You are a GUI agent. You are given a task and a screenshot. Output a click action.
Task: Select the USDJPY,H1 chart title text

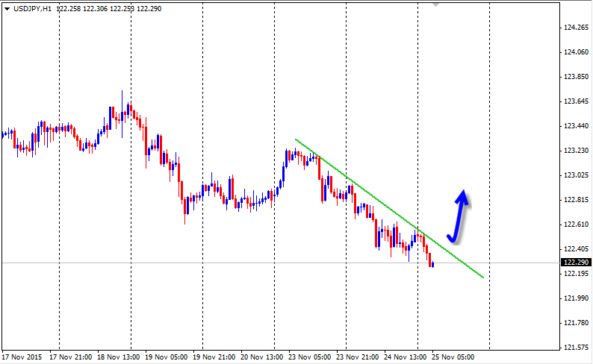tap(33, 9)
